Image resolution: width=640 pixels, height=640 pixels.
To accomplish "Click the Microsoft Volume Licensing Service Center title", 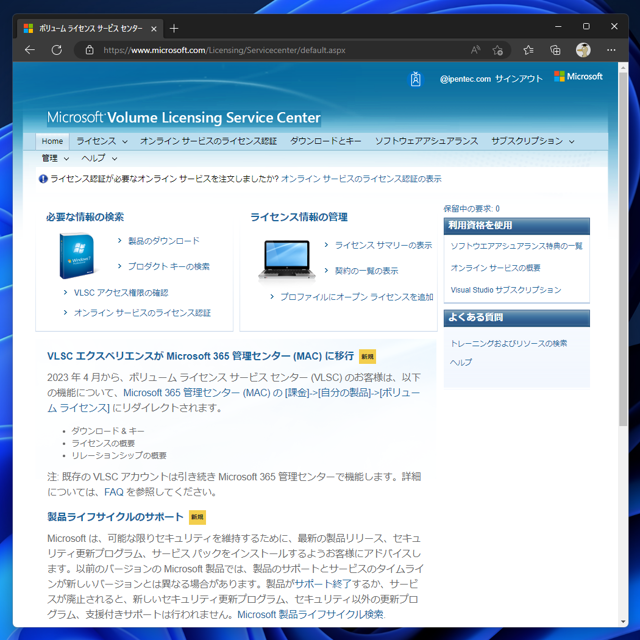I will 184,118.
